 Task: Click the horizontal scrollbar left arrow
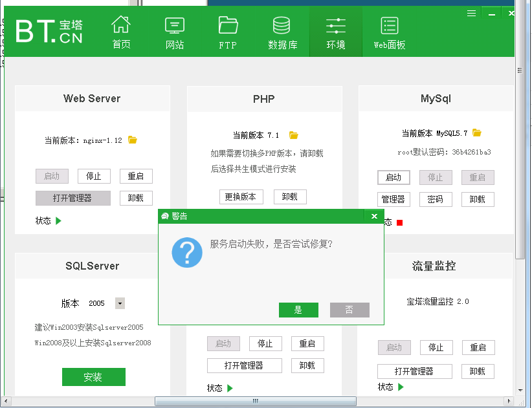[6, 402]
